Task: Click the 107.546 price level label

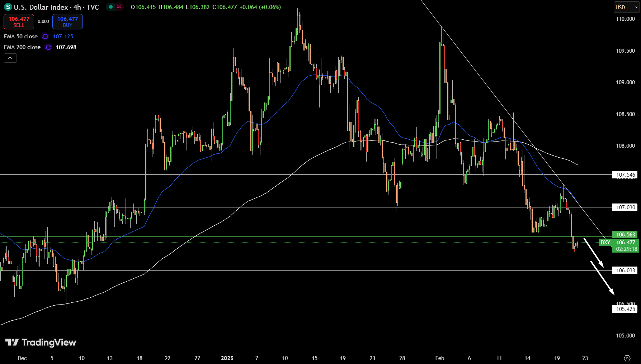Action: 626,175
